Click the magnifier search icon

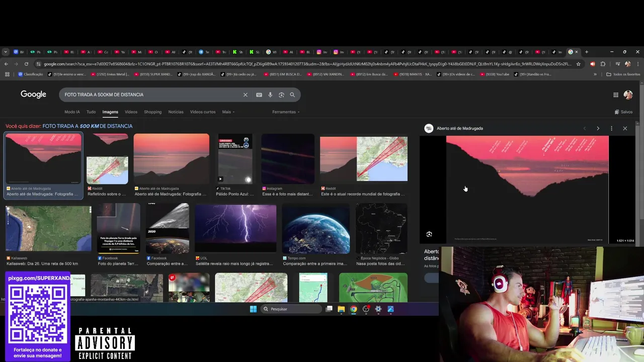[x=292, y=95]
